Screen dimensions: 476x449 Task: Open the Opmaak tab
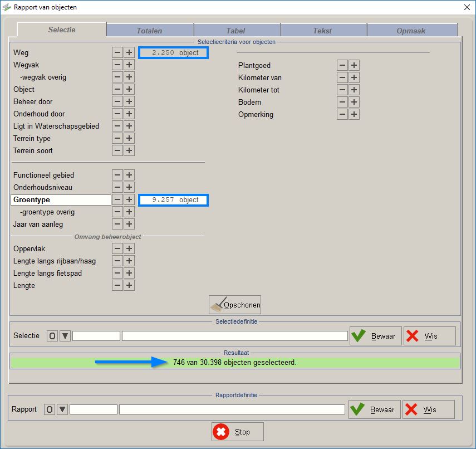coord(411,31)
